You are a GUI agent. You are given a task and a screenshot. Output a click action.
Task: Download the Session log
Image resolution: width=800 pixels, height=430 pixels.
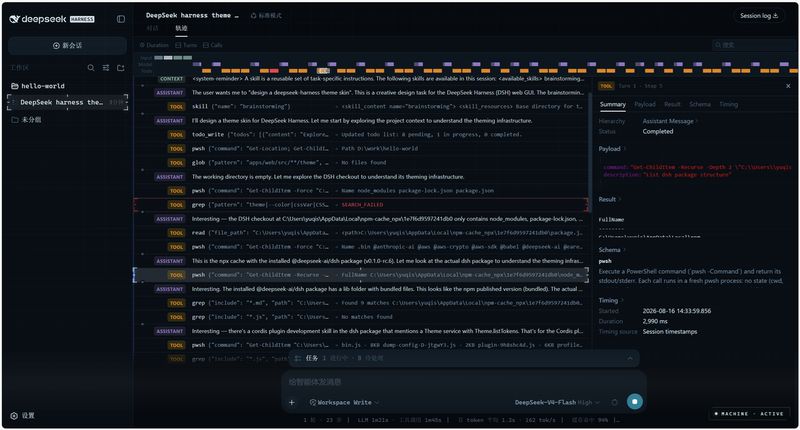tap(759, 16)
